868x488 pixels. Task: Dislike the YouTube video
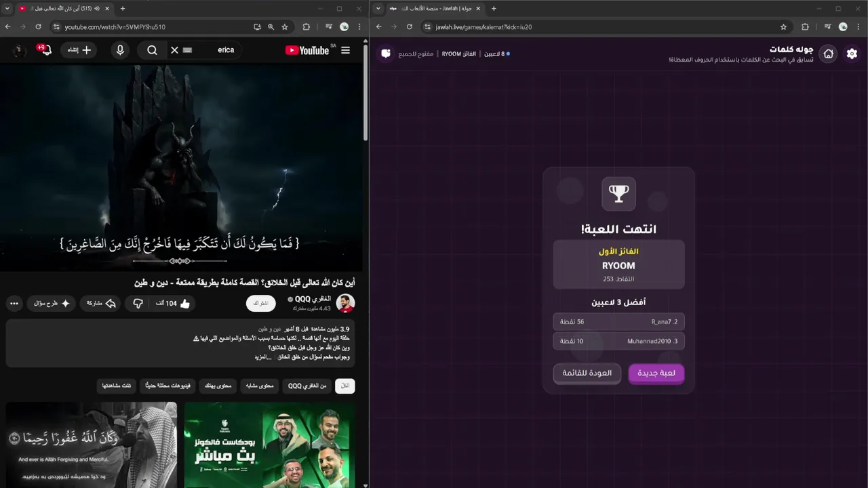138,304
